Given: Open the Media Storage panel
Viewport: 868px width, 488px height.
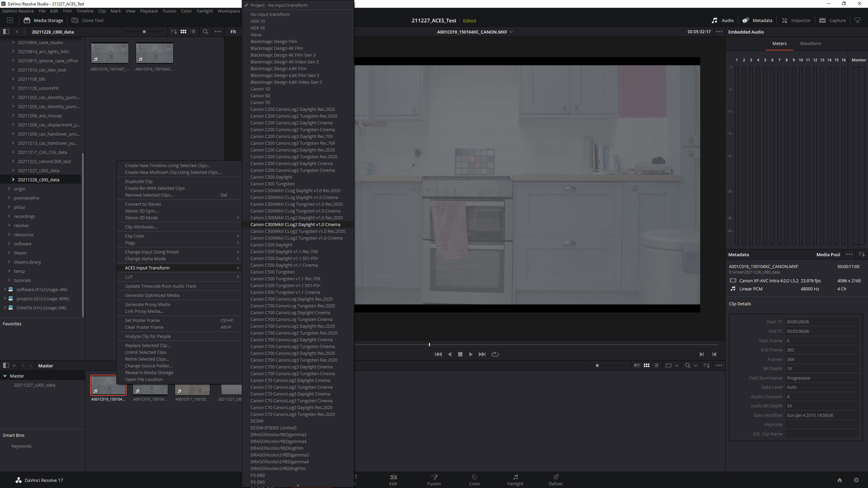Looking at the screenshot, I should (x=43, y=20).
